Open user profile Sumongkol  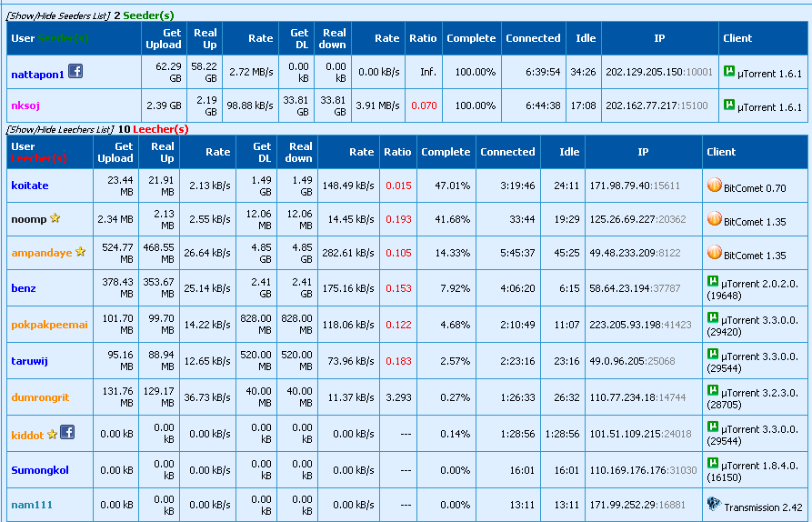click(x=40, y=470)
